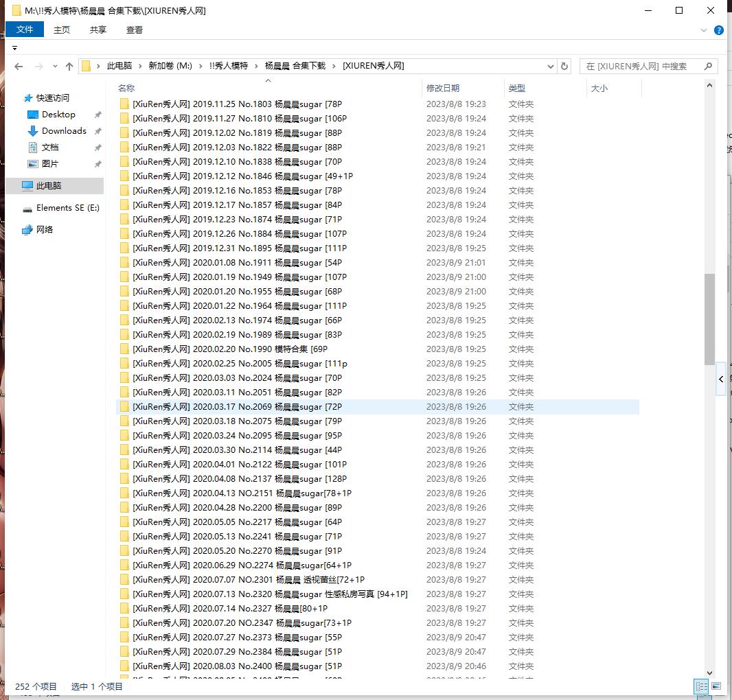Select folder 2020.01.19 No.1949 [107P
Viewport: 732px width, 700px height.
[240, 277]
